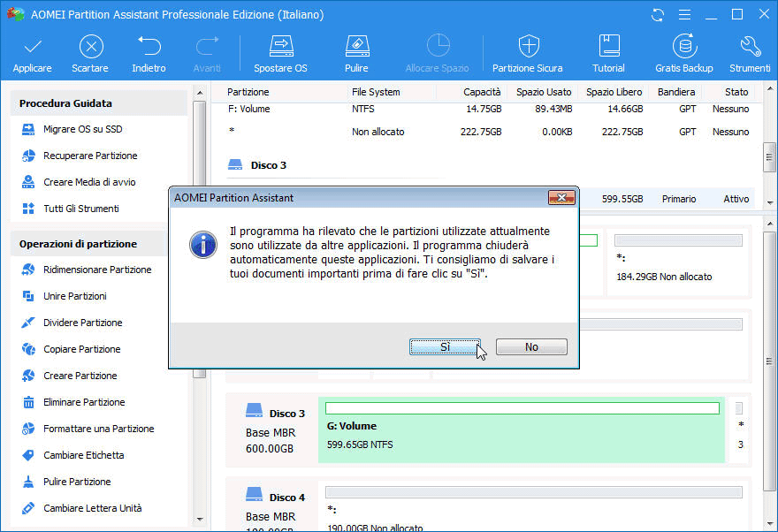This screenshot has height=532, width=778.
Task: Select Recuperare Partizione wizard
Action: pos(80,156)
